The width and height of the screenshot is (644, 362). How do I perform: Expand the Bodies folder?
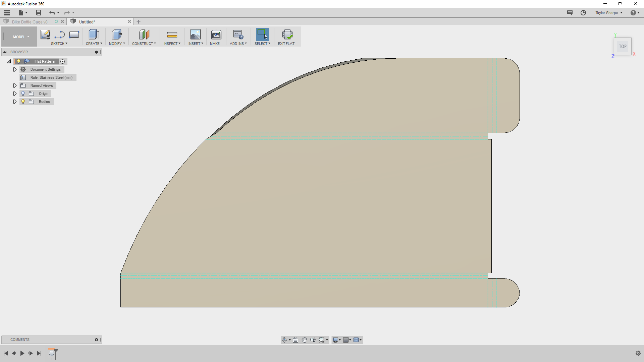pos(15,102)
